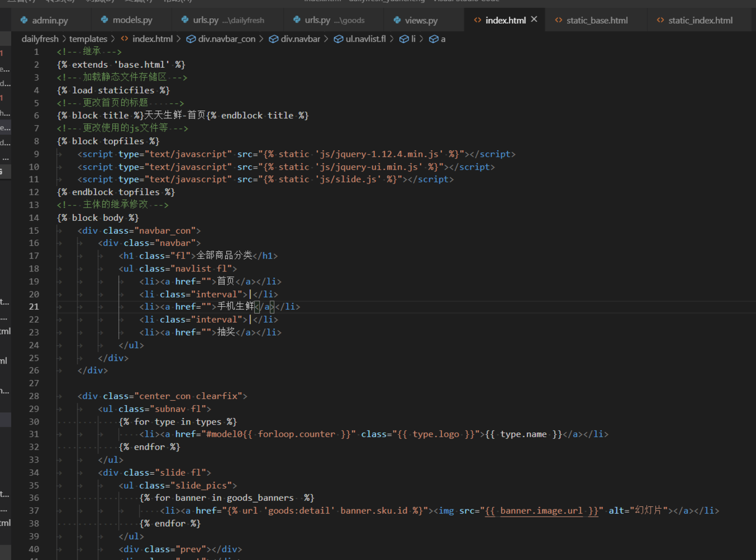The height and width of the screenshot is (560, 756).
Task: Click the title text "天天生鲜-首页"
Action: click(174, 115)
